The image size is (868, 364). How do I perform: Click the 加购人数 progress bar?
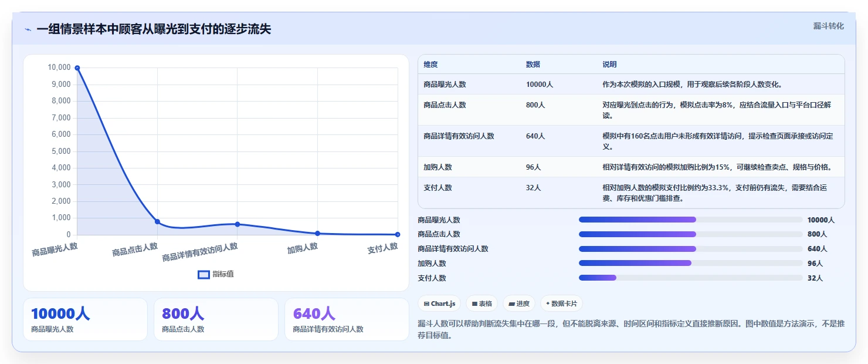(x=690, y=263)
